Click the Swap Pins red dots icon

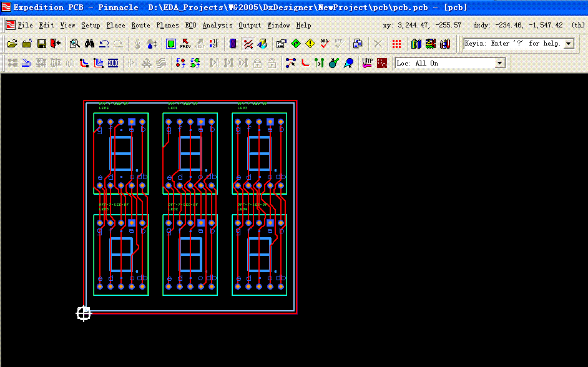click(x=180, y=63)
